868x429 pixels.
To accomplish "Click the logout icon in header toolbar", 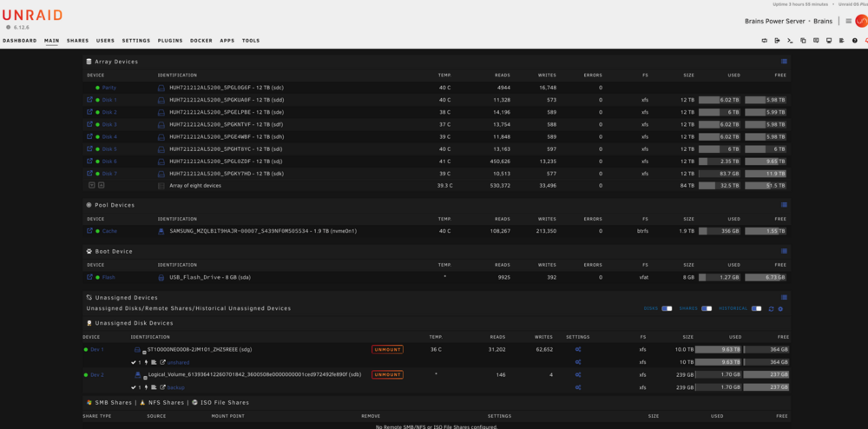I will [777, 41].
